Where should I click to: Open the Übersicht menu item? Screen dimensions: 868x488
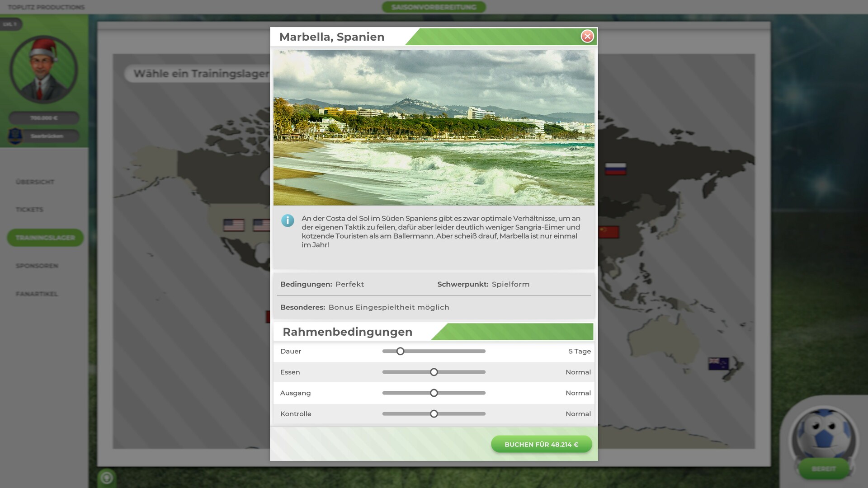tap(35, 182)
